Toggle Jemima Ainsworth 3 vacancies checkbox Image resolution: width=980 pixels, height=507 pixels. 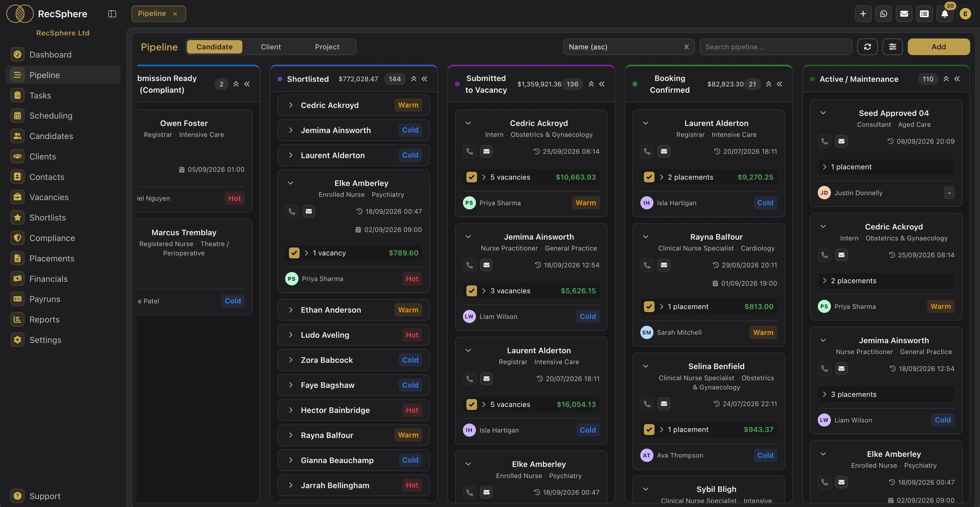tap(471, 291)
